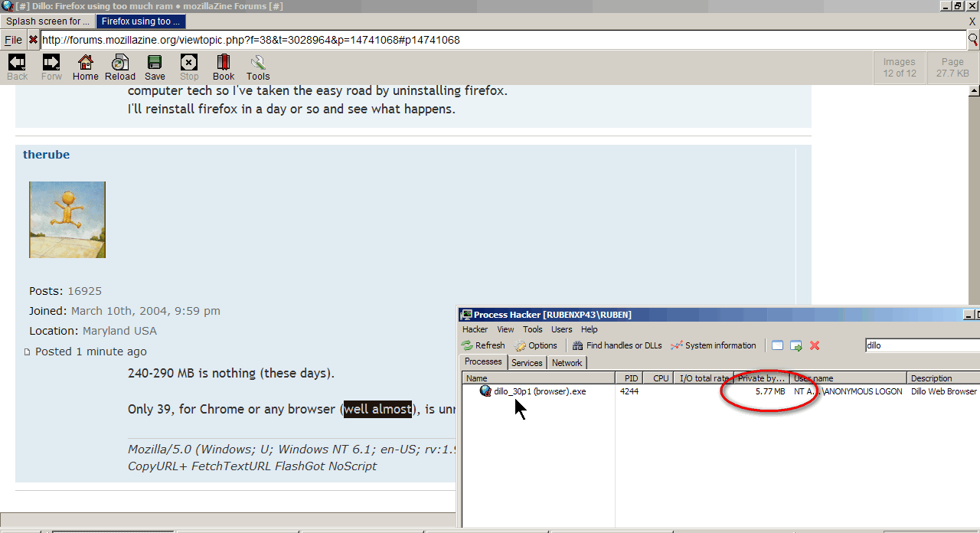980x533 pixels.
Task: Open the Hacker menu
Action: (x=475, y=329)
